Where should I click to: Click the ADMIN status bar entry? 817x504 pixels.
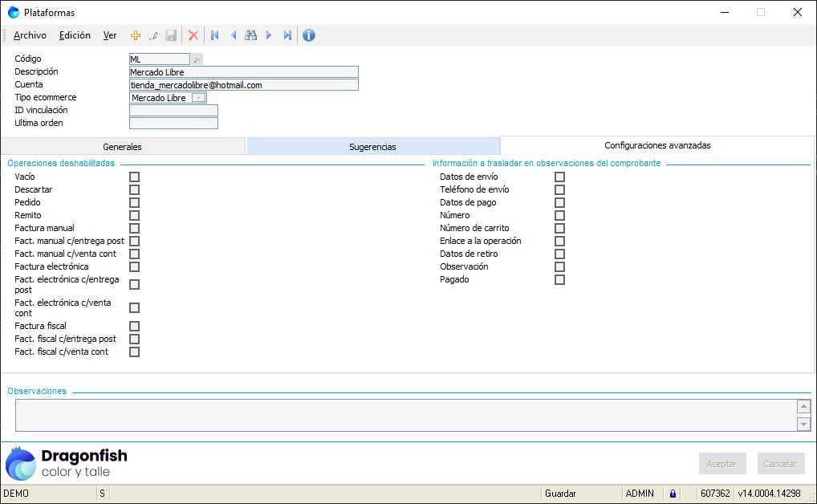(640, 494)
